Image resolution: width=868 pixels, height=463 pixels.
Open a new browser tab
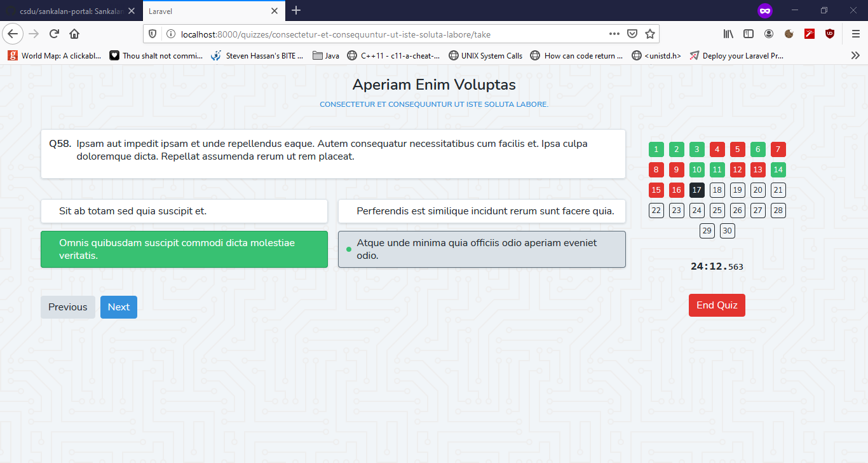coord(296,10)
